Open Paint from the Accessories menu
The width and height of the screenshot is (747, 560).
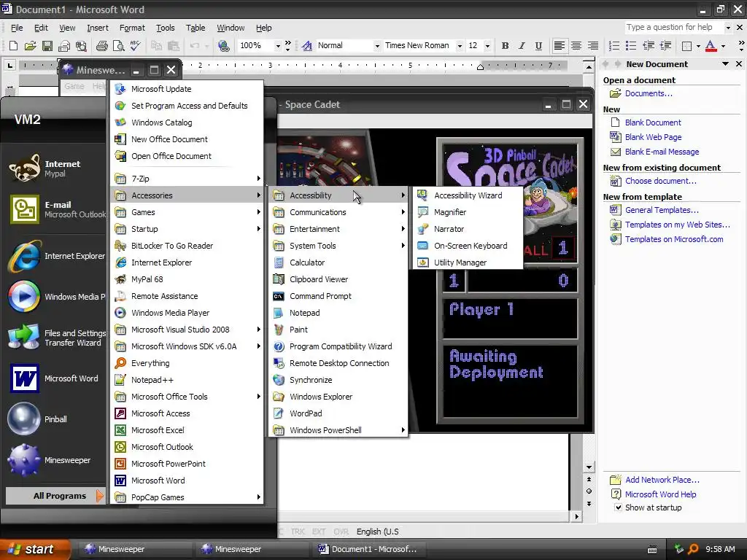click(x=338, y=330)
